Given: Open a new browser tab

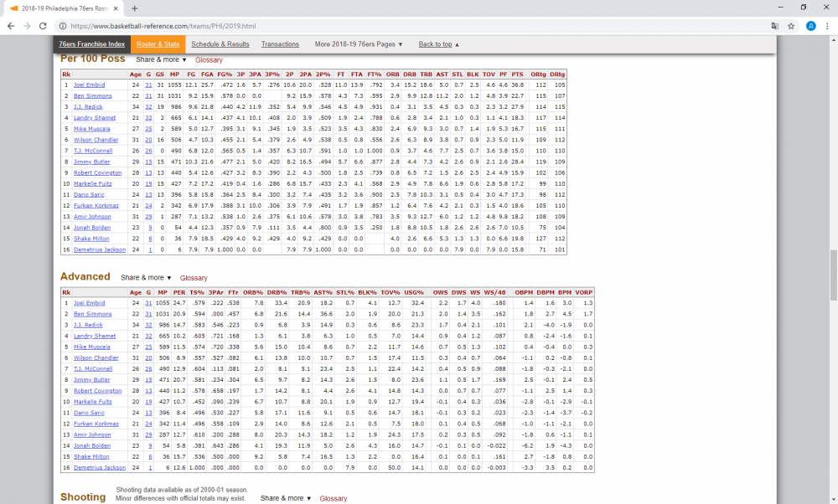Looking at the screenshot, I should tap(134, 8).
